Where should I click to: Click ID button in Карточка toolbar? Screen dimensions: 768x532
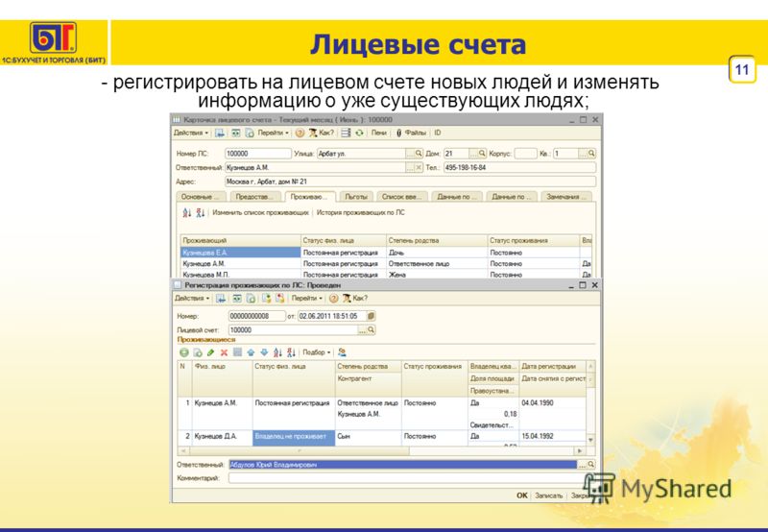coord(438,133)
